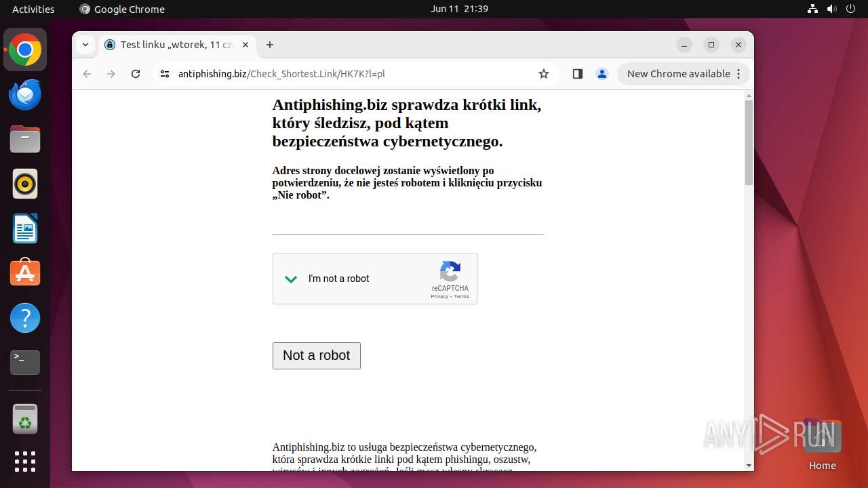Open the Files manager in dock
Viewport: 868px width, 488px height.
25,140
